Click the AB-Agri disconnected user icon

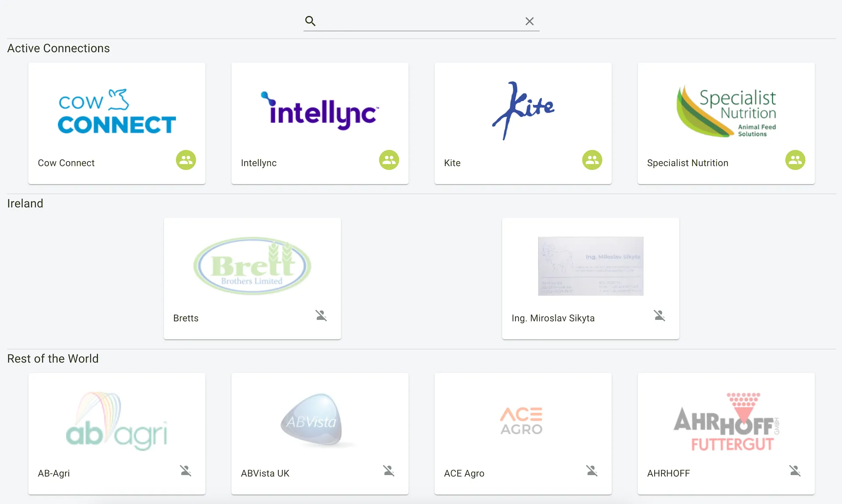point(186,471)
